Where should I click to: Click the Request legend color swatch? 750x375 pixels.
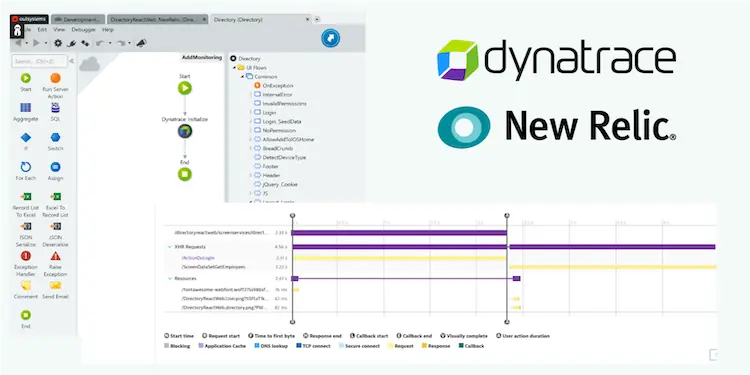coord(390,346)
